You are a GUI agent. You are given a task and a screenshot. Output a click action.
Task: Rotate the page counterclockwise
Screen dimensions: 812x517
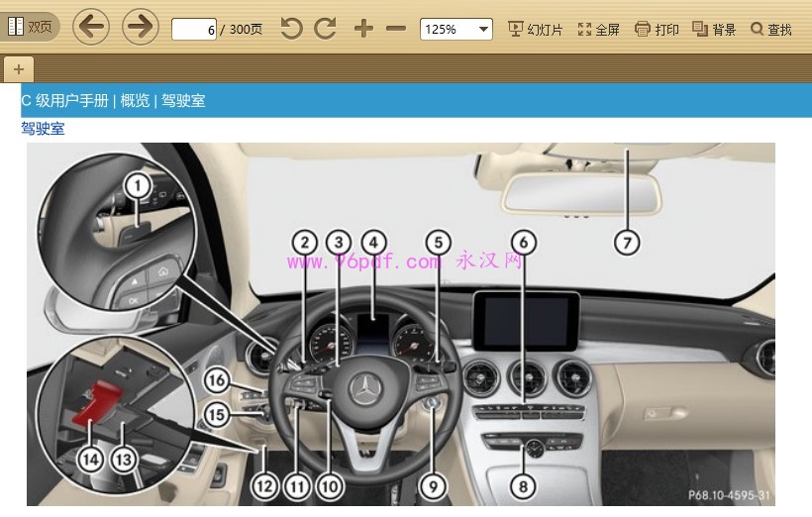(x=291, y=29)
